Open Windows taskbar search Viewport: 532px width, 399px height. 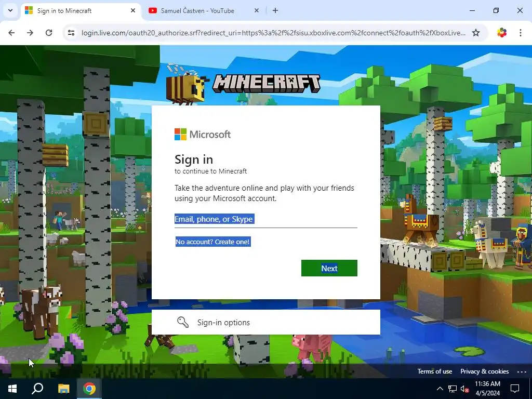(x=37, y=389)
